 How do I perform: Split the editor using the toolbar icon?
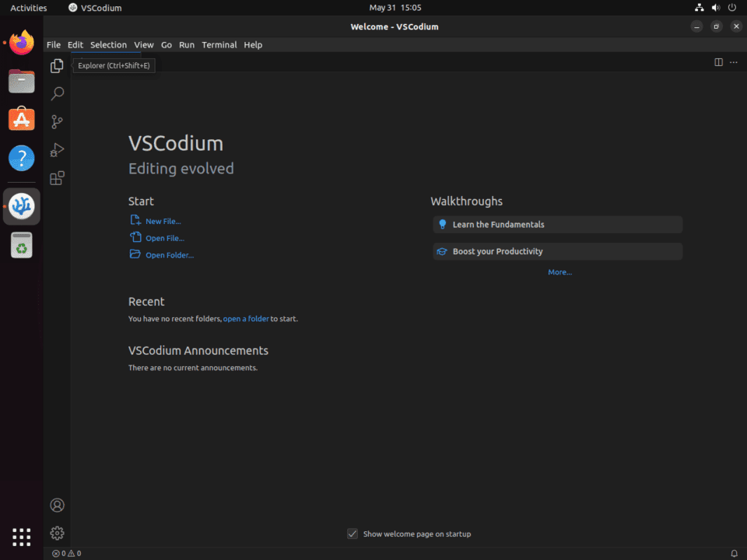(717, 62)
